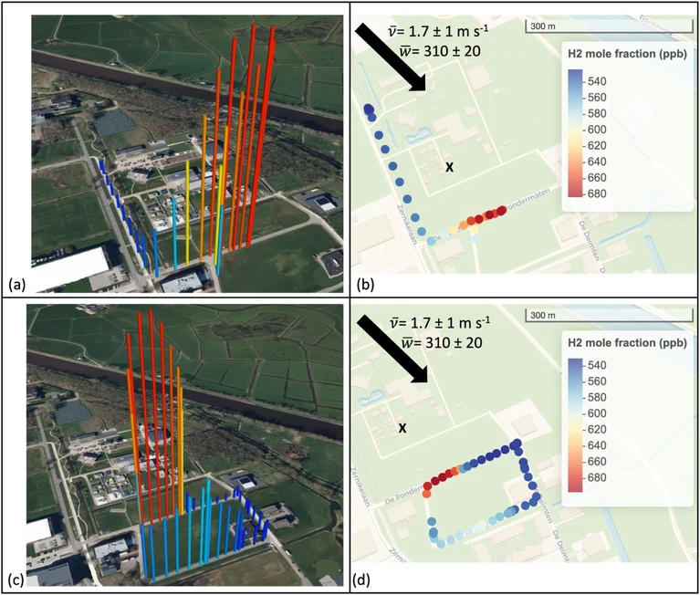Click legend value 540 in panel (b)
700x595 pixels.
597,81
